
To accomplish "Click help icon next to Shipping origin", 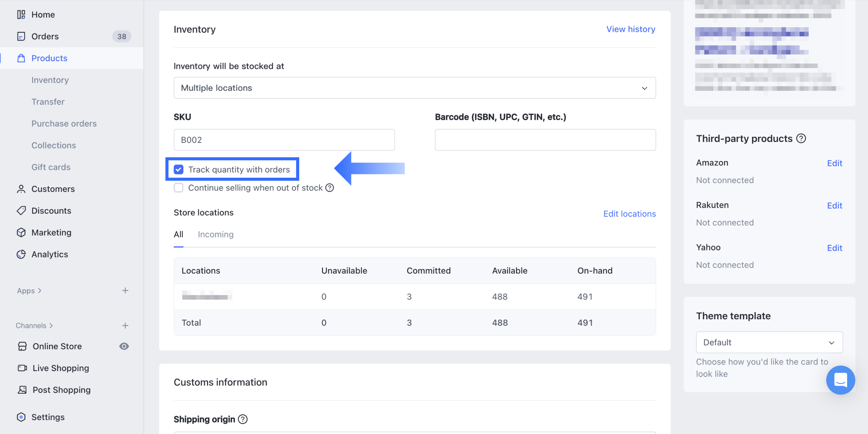I will tap(243, 419).
